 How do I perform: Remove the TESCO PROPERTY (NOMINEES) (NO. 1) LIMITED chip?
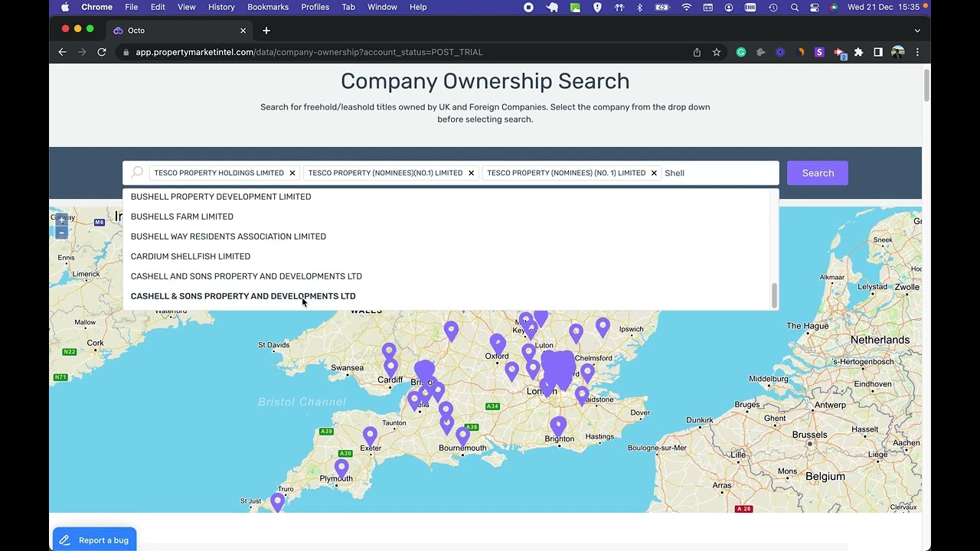pos(654,173)
